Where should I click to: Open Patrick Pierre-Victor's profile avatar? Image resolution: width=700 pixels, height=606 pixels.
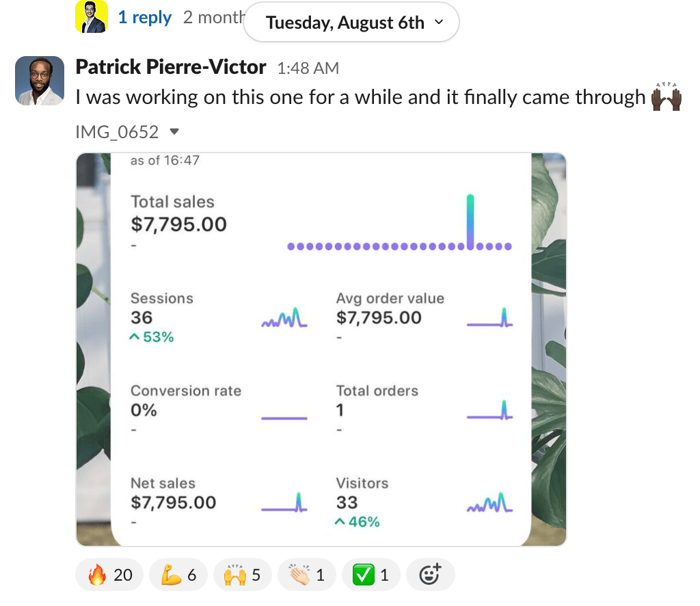[x=40, y=81]
